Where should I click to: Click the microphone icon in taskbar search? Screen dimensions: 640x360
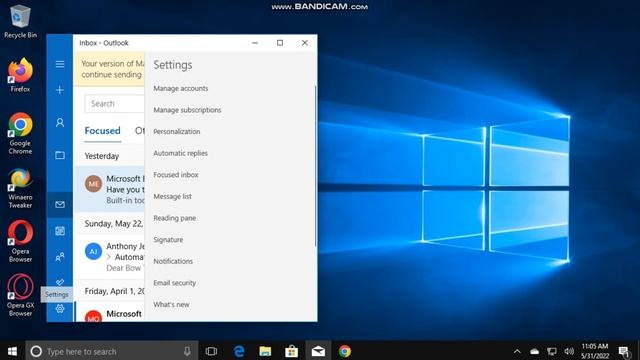(187, 351)
